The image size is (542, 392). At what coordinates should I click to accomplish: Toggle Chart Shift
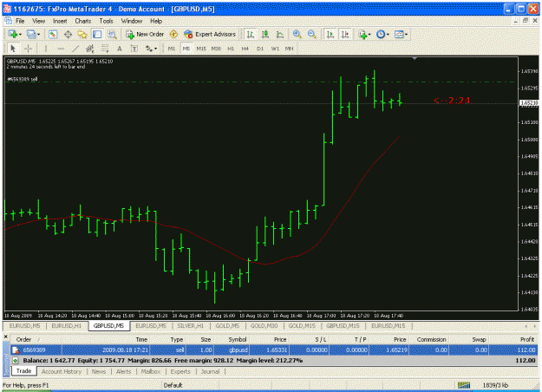[x=345, y=34]
